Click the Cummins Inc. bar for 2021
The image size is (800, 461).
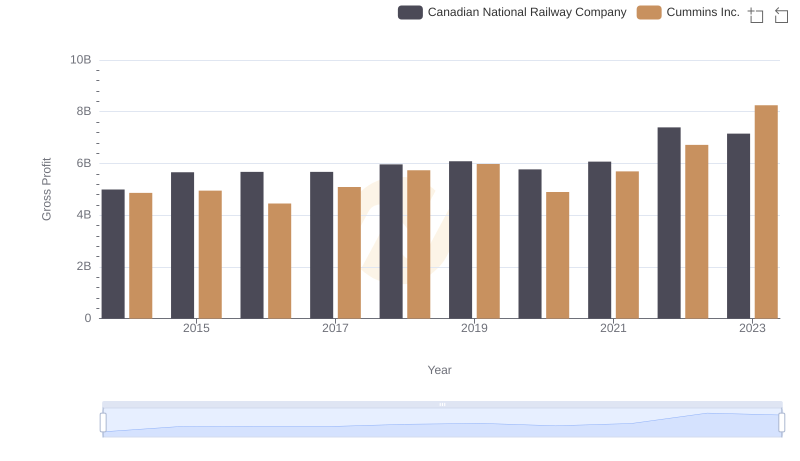pyautogui.click(x=627, y=245)
